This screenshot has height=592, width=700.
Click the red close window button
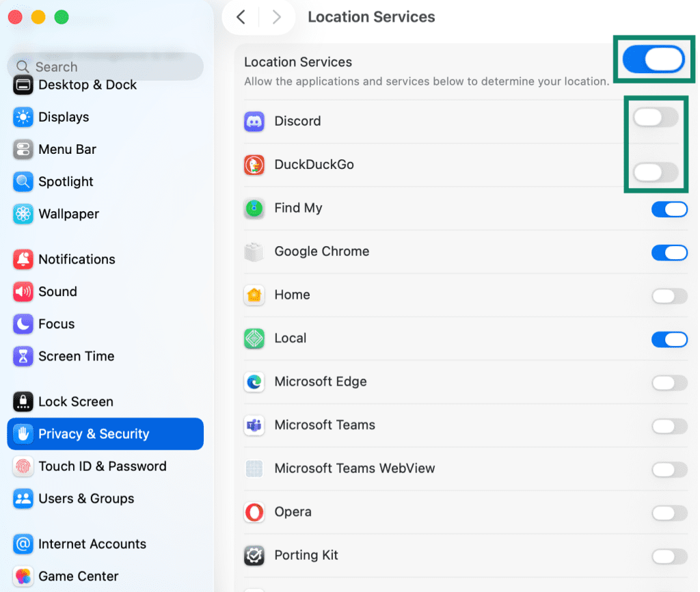tap(15, 17)
